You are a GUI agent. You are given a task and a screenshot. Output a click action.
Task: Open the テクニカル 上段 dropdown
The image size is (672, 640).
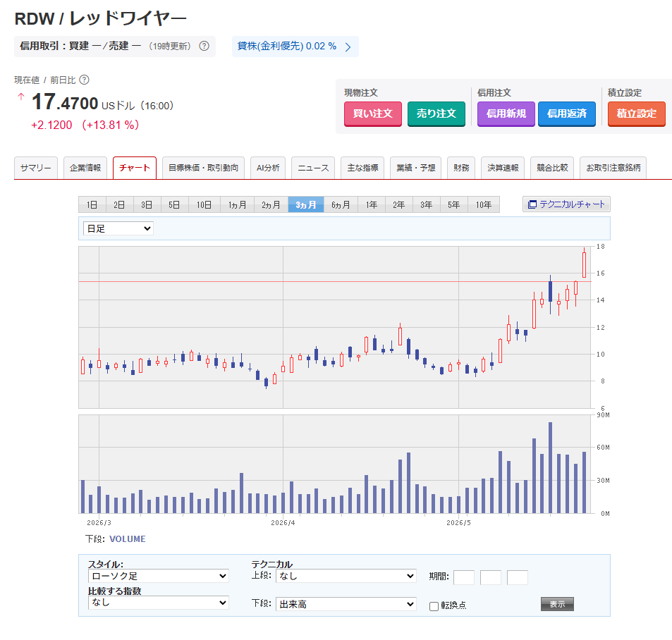click(346, 576)
